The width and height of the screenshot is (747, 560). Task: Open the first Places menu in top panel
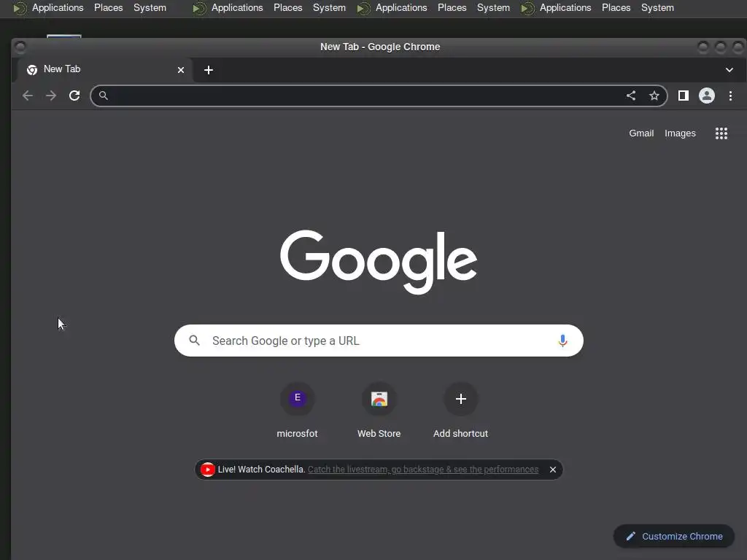[108, 7]
